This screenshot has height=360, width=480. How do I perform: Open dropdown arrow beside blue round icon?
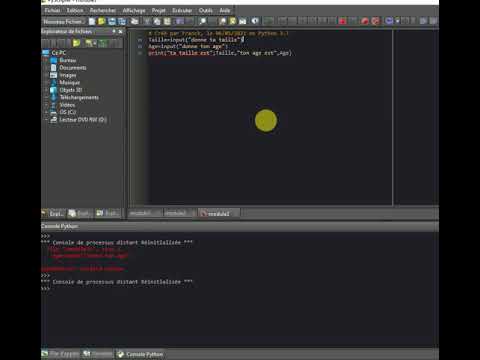[x=397, y=21]
